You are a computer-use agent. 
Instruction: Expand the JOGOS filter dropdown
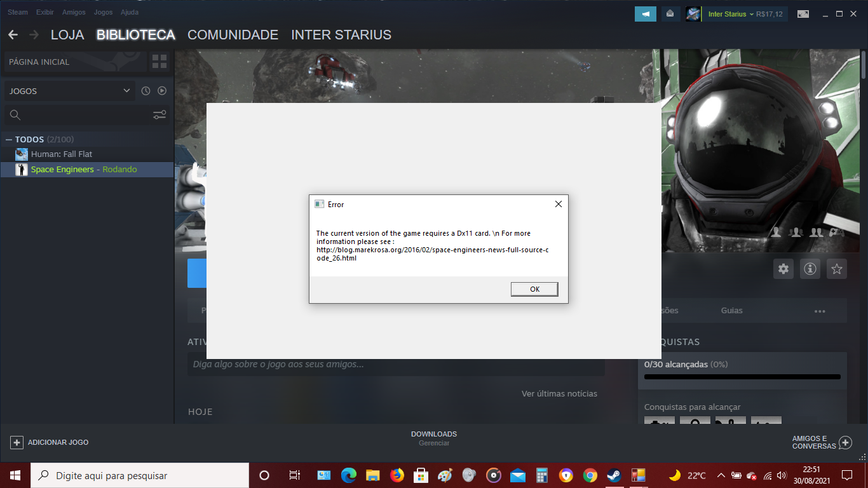[70, 91]
